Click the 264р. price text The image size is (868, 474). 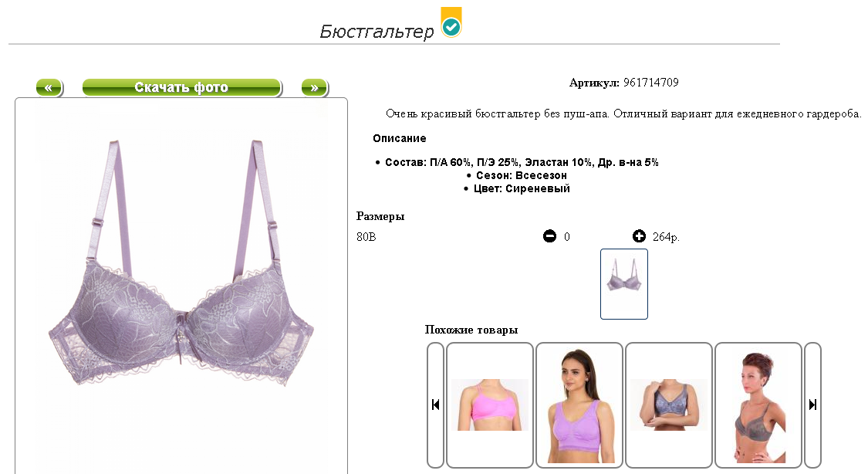pos(666,237)
